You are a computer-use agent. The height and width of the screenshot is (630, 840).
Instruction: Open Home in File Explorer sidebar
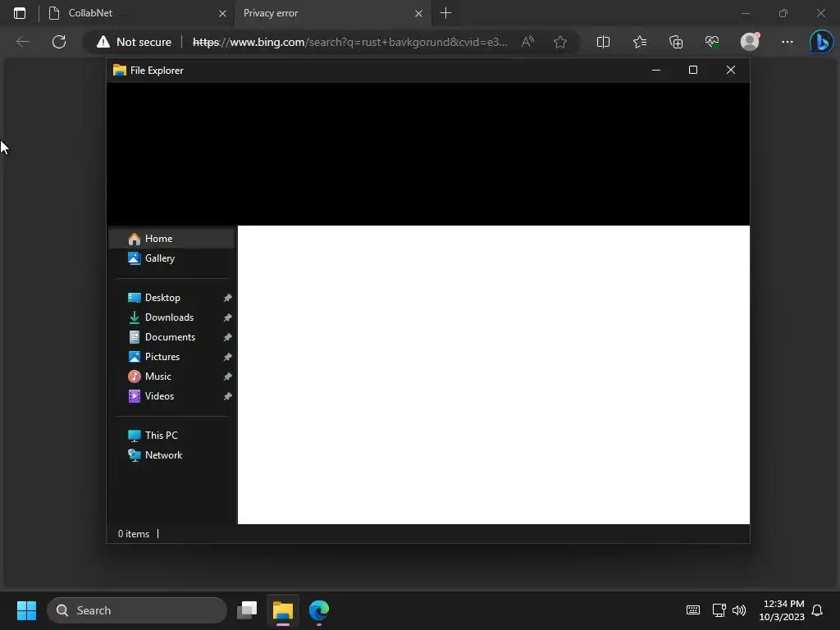pyautogui.click(x=171, y=239)
